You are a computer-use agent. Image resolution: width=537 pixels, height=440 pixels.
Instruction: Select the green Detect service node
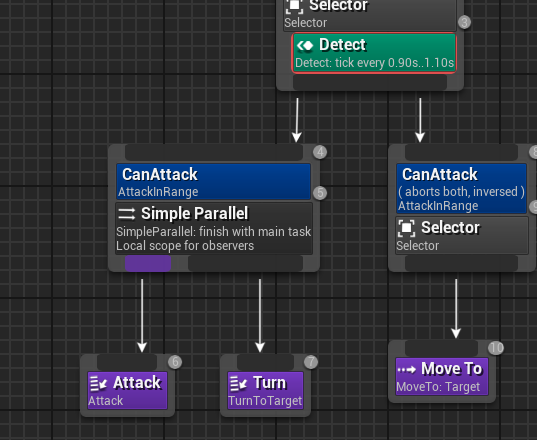(x=374, y=53)
